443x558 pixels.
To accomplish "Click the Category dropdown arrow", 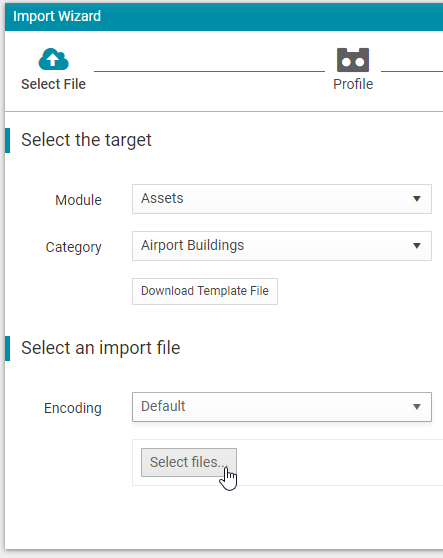I will click(417, 246).
